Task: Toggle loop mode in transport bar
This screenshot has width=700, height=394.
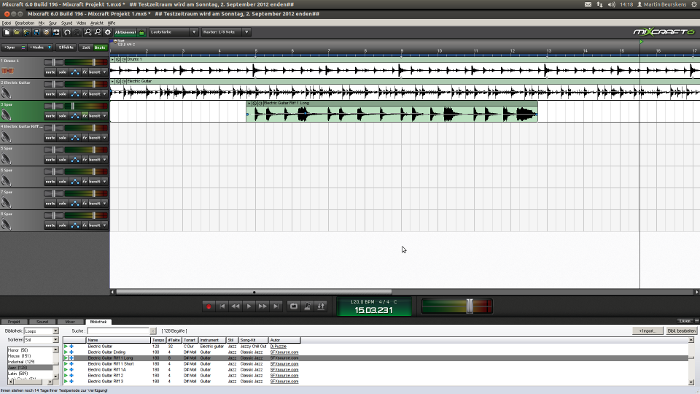Action: [293, 306]
